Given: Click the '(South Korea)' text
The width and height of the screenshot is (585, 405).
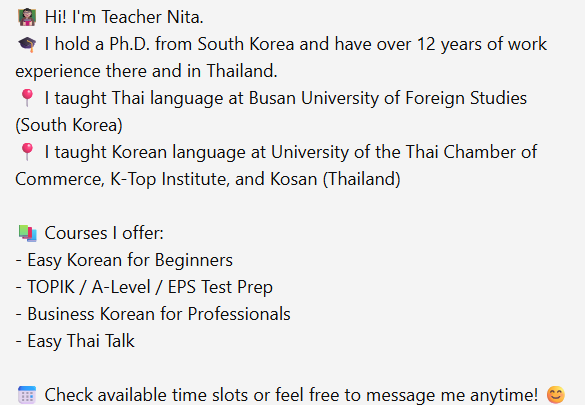Looking at the screenshot, I should point(69,125).
